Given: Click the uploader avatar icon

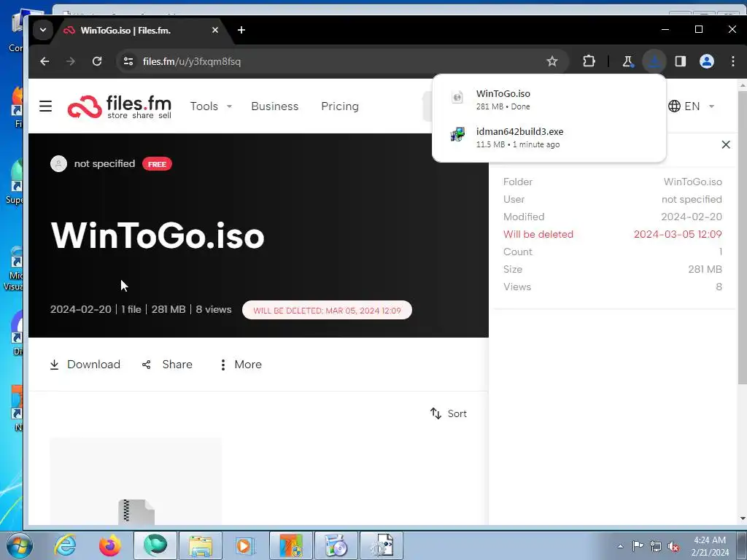Looking at the screenshot, I should [x=58, y=164].
